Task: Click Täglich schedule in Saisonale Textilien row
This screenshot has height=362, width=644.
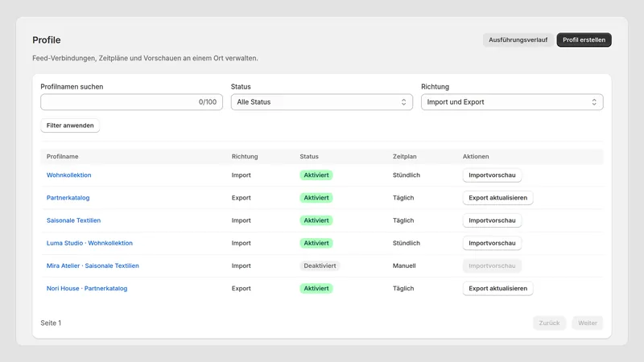Action: click(x=403, y=220)
